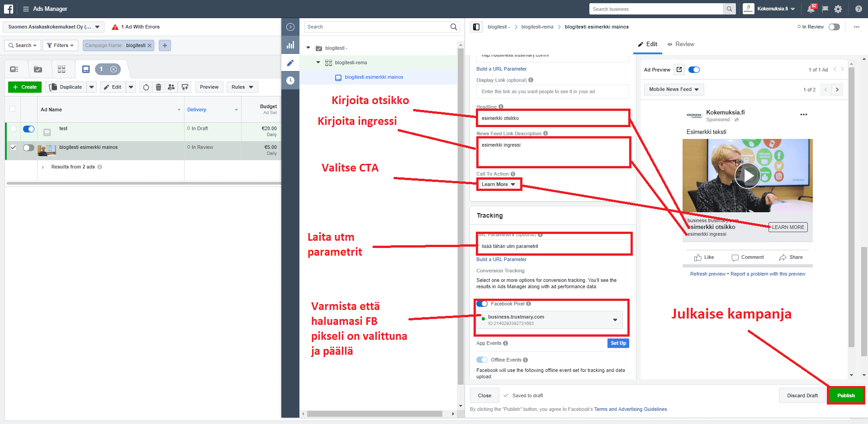Remove the blogitesti campaign name filter
Image resolution: width=868 pixels, height=424 pixels.
pos(149,46)
